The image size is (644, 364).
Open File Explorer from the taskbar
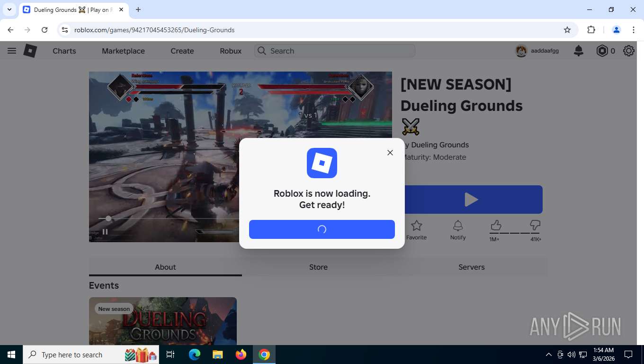[x=217, y=355]
